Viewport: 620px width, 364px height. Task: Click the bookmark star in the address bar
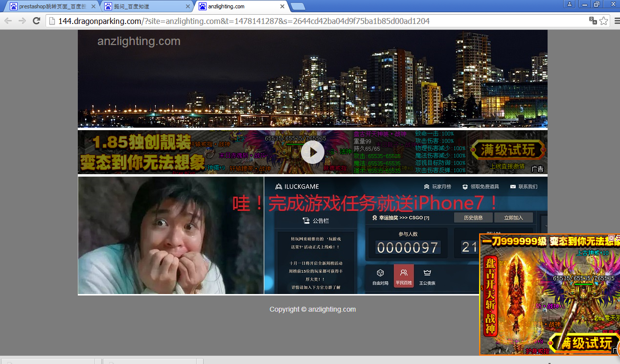click(603, 21)
